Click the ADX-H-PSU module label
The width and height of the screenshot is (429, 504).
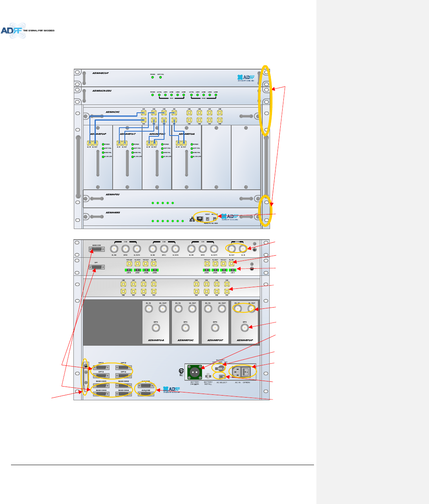(113, 194)
